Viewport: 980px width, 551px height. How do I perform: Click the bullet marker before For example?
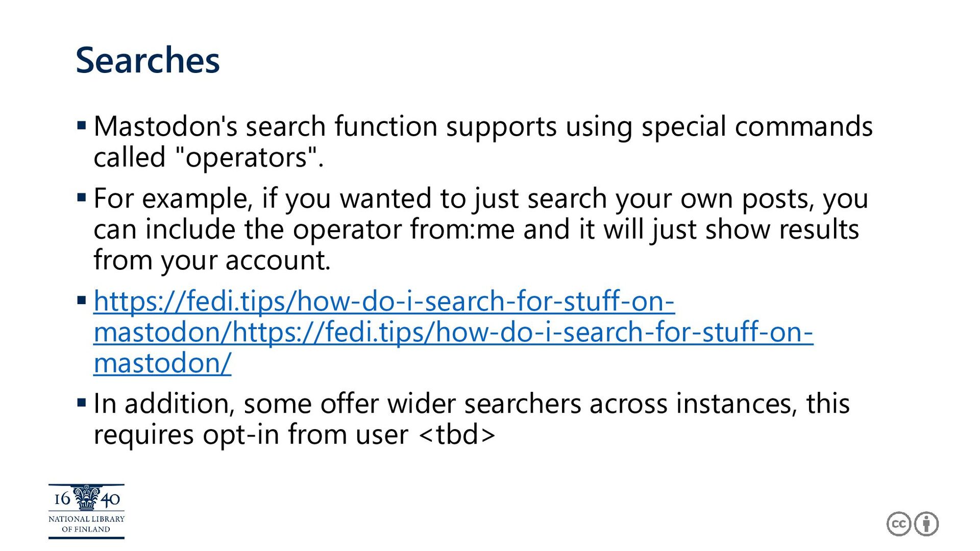(81, 197)
